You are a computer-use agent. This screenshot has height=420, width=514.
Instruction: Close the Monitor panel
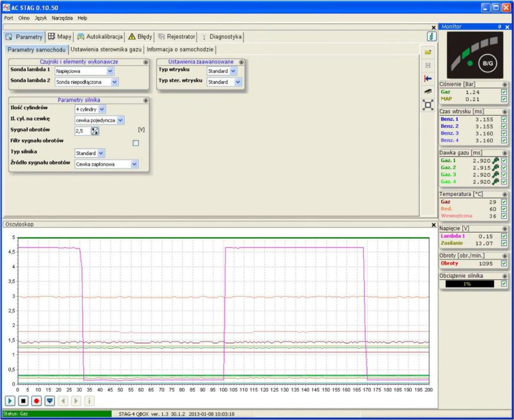tap(507, 27)
